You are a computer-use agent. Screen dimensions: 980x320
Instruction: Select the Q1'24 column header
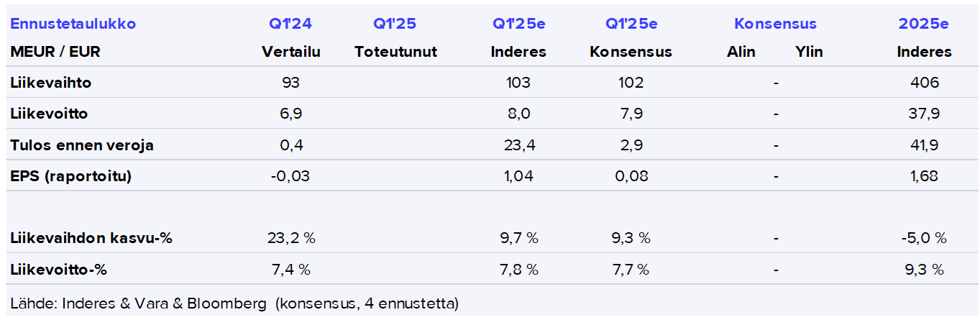290,24
